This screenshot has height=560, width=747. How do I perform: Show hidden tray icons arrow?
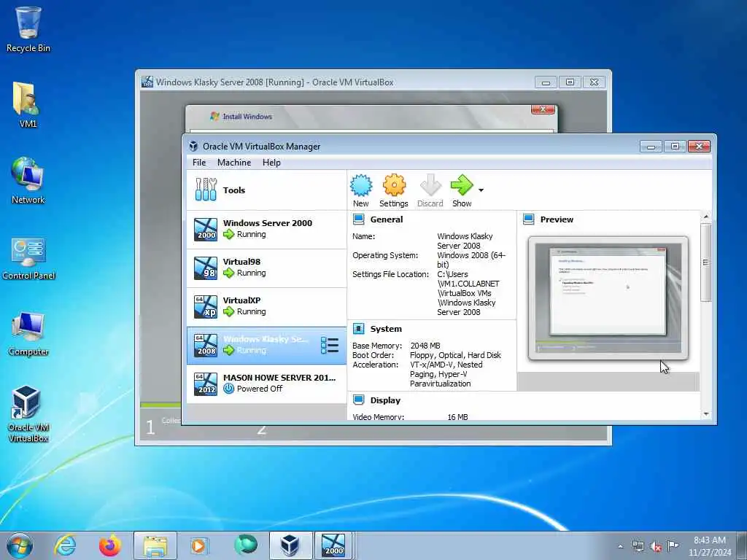(x=620, y=547)
